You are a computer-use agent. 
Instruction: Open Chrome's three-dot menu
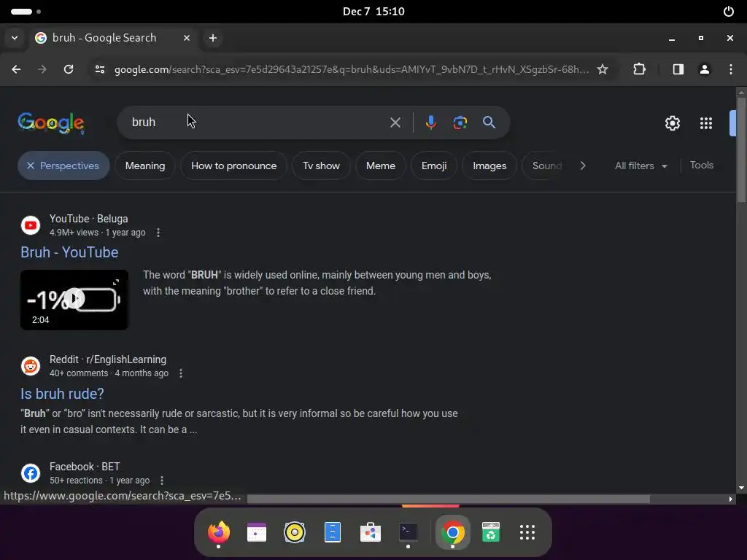(731, 69)
